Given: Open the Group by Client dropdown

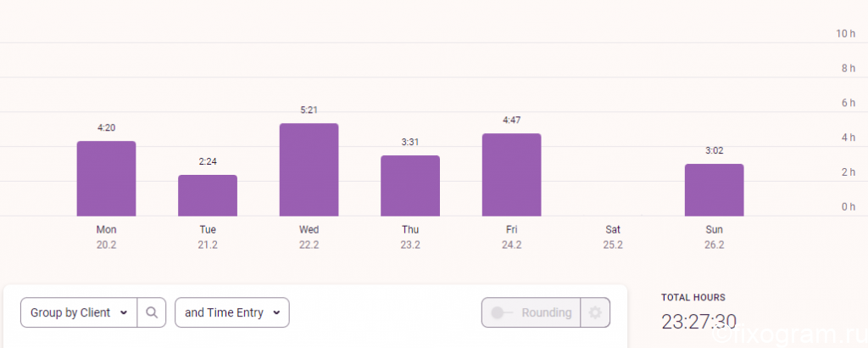Looking at the screenshot, I should point(79,312).
